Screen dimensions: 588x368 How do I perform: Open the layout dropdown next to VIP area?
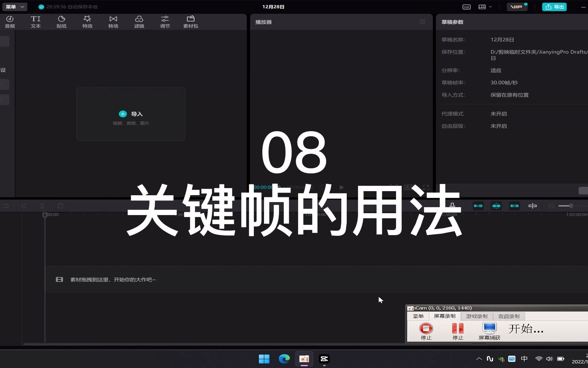(485, 6)
